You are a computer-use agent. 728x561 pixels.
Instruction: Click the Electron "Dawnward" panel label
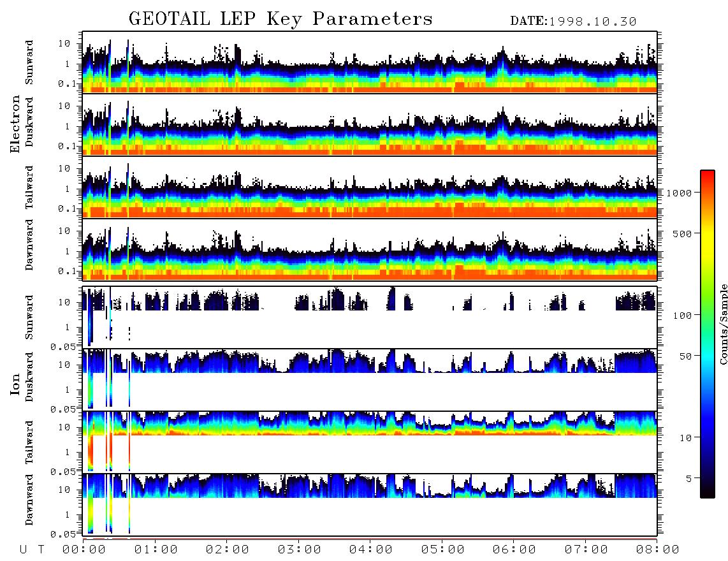point(29,245)
